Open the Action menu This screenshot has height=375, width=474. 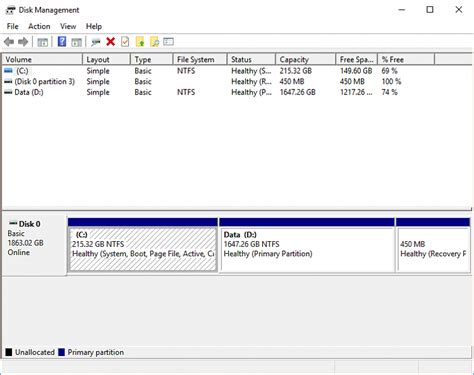39,26
